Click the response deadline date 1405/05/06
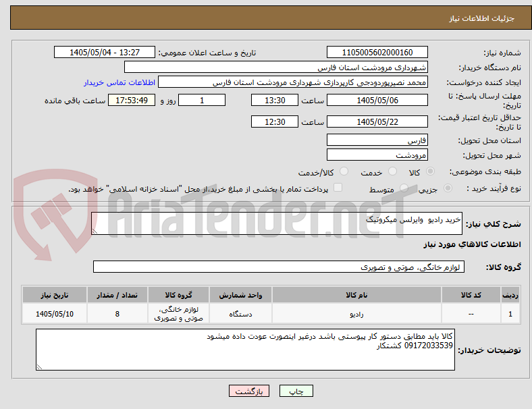Viewport: 532px width, 409px height. [377, 100]
